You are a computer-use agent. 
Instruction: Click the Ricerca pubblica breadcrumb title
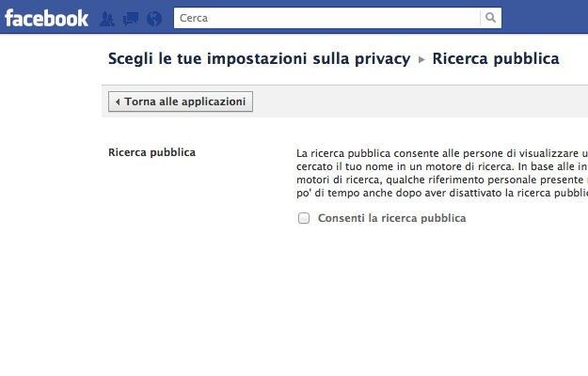pos(496,59)
